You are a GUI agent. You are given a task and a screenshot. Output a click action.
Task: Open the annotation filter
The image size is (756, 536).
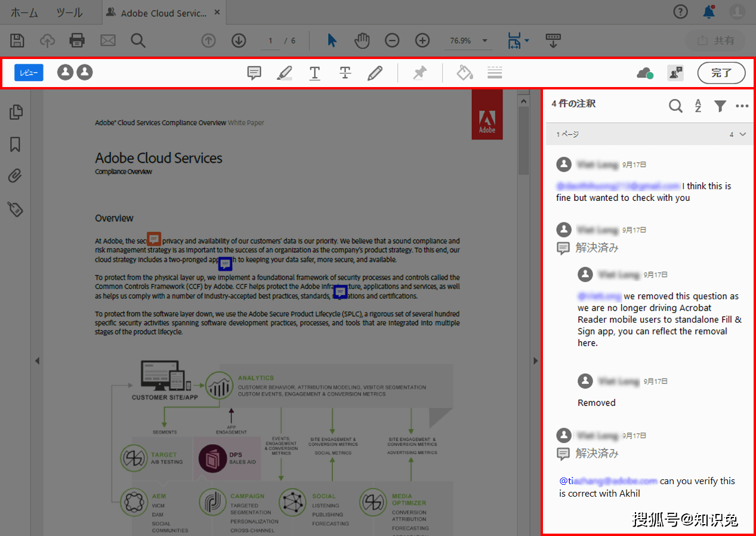pyautogui.click(x=720, y=106)
